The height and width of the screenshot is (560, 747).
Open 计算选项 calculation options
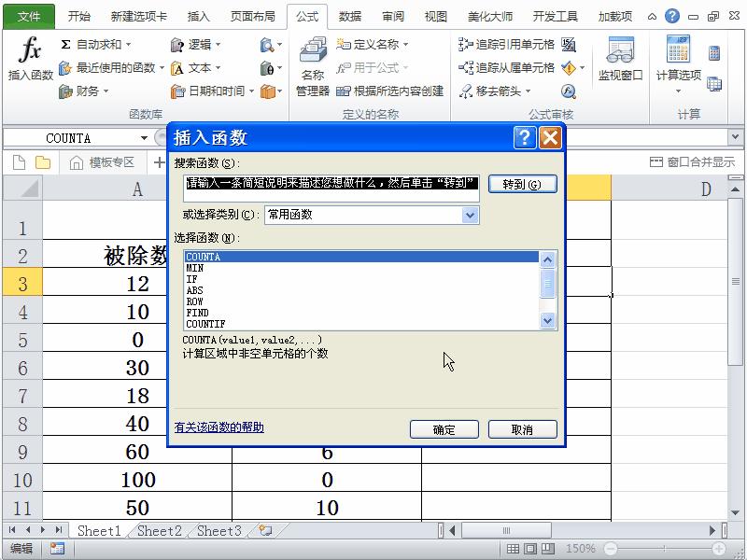click(679, 63)
